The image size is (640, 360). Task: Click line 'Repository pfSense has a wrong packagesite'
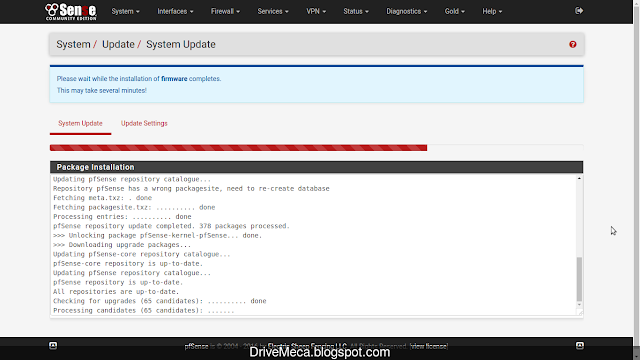pyautogui.click(x=191, y=189)
